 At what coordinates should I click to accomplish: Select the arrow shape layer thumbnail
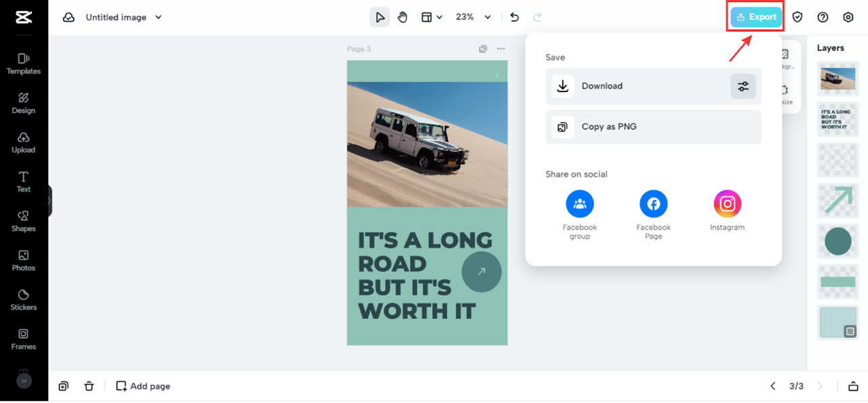[x=838, y=200]
